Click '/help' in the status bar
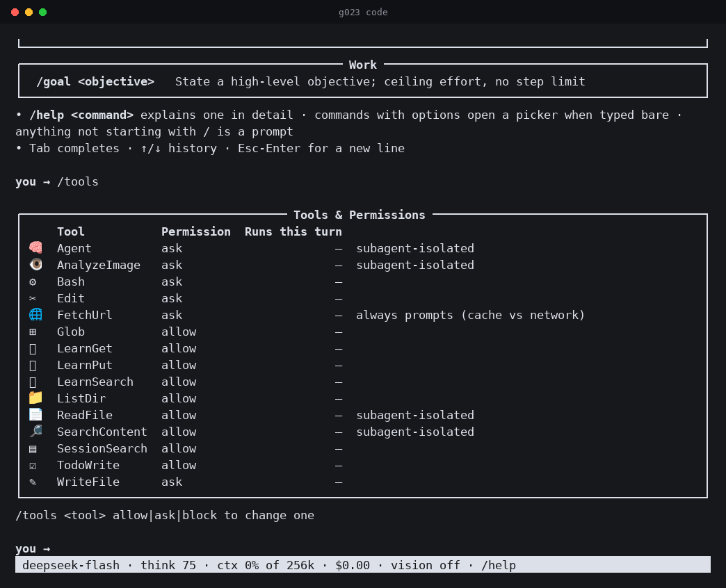The height and width of the screenshot is (588, 726). (499, 565)
